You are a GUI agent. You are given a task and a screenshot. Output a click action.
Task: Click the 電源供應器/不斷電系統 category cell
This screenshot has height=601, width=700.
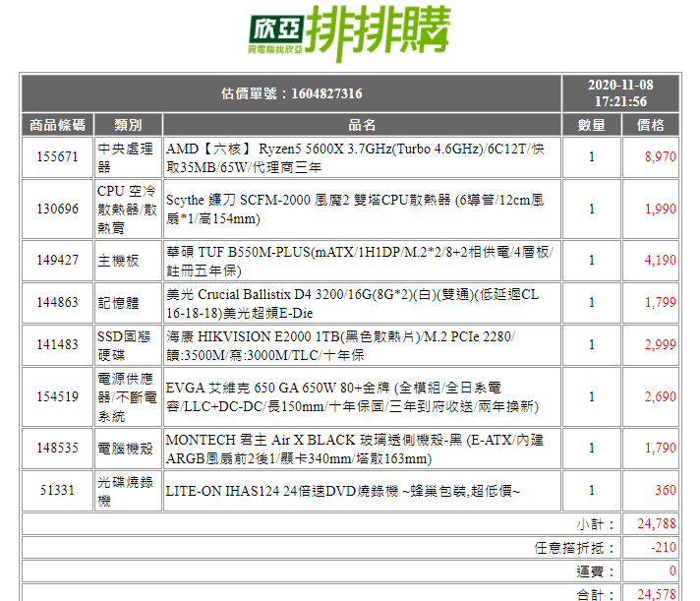pos(128,397)
